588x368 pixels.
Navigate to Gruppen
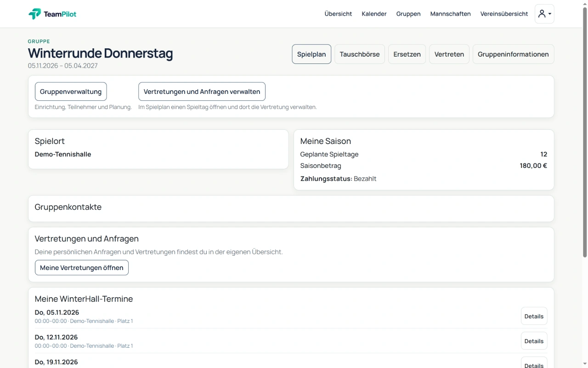click(408, 14)
